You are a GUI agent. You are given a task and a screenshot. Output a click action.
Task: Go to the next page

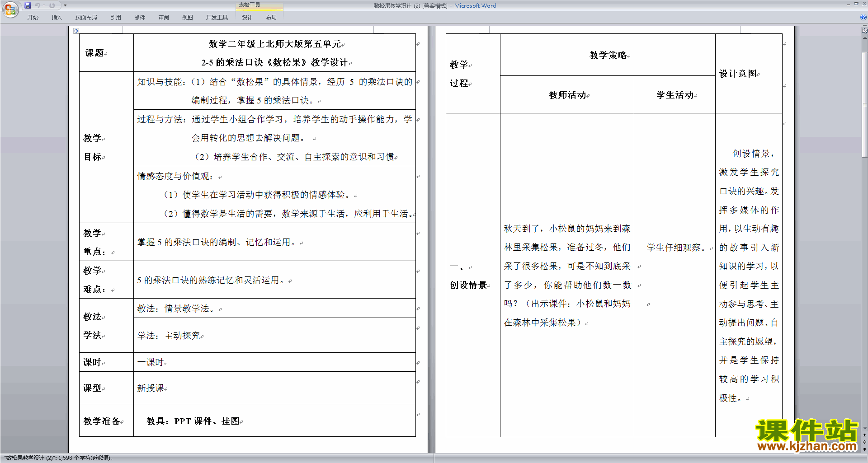click(x=864, y=449)
